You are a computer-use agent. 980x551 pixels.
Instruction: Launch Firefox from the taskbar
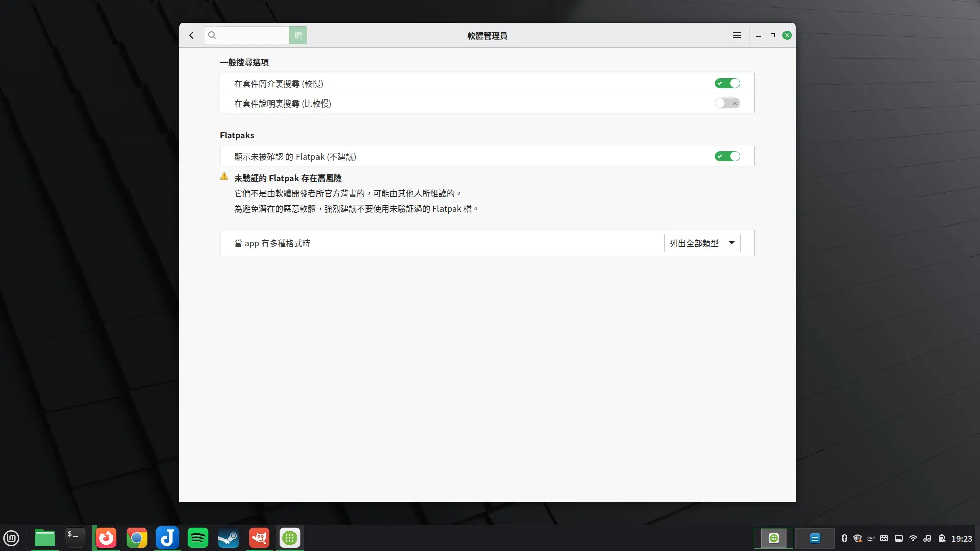[x=106, y=538]
